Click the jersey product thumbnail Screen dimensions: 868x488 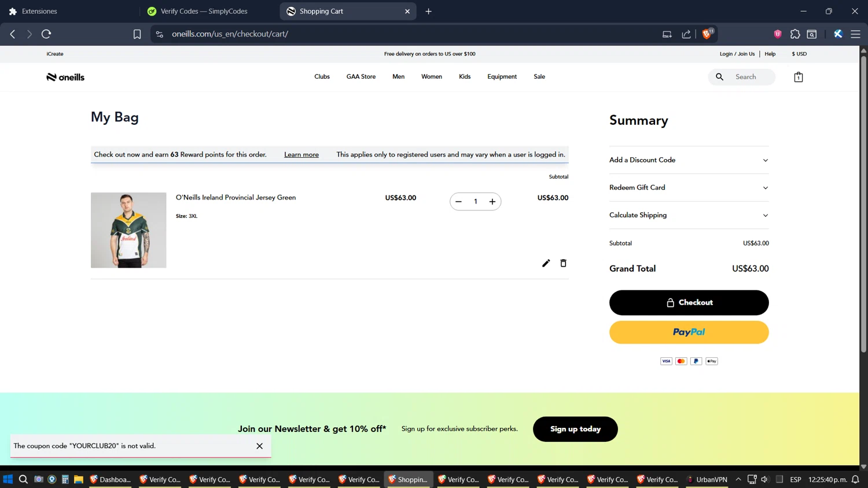128,230
